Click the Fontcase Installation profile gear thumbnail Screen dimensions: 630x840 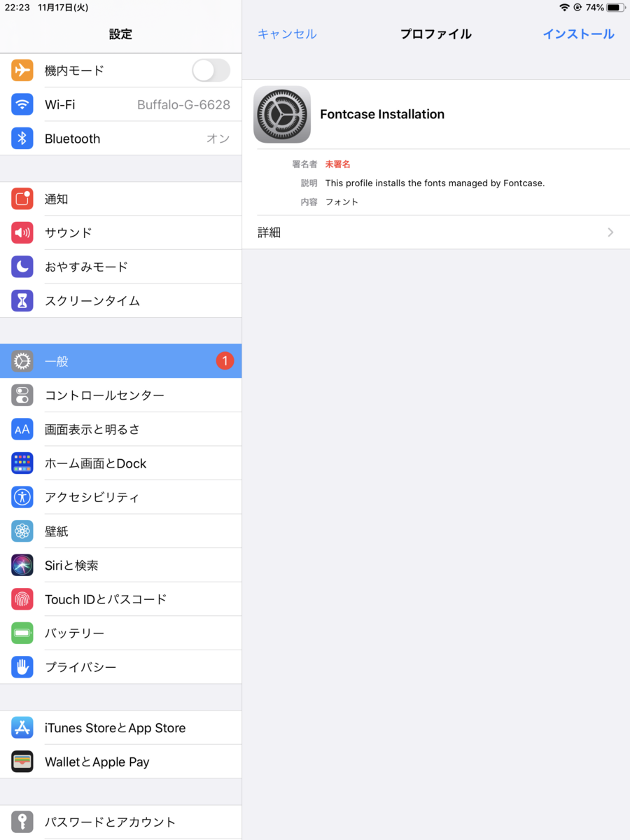[x=282, y=114]
